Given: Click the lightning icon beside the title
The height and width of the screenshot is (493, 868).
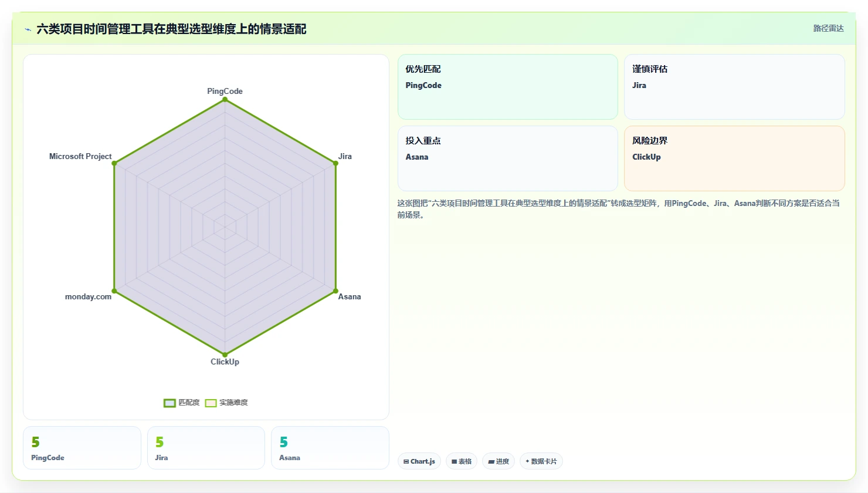Looking at the screenshot, I should (x=28, y=29).
